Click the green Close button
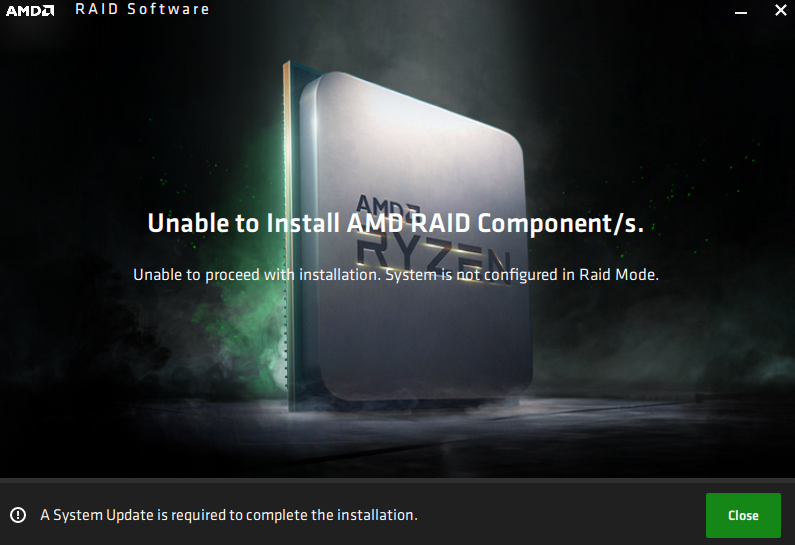Screen dimensions: 795x545 click(x=743, y=515)
